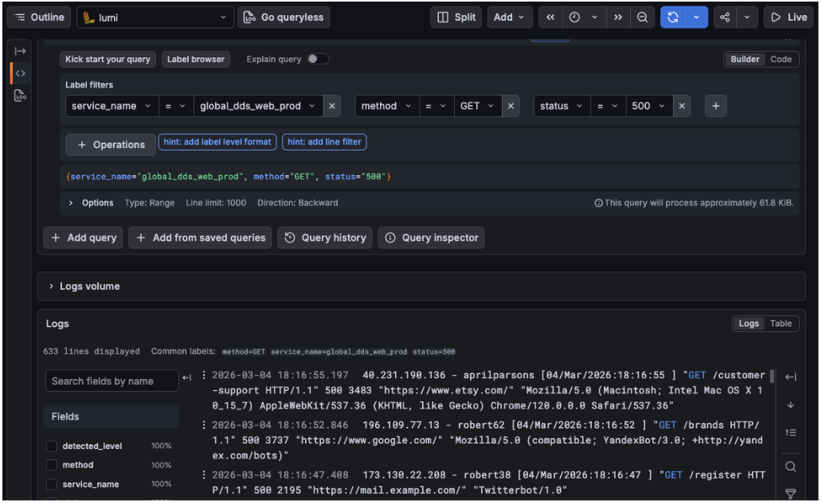
Task: Click the Search fields by name input
Action: pos(112,381)
